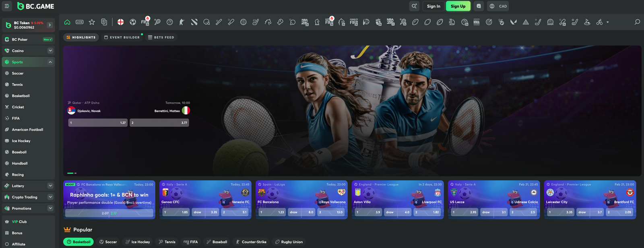Open the Bets Feed tab

161,37
